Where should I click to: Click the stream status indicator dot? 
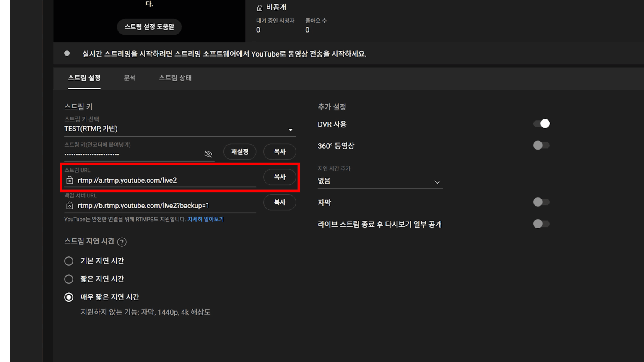click(67, 53)
